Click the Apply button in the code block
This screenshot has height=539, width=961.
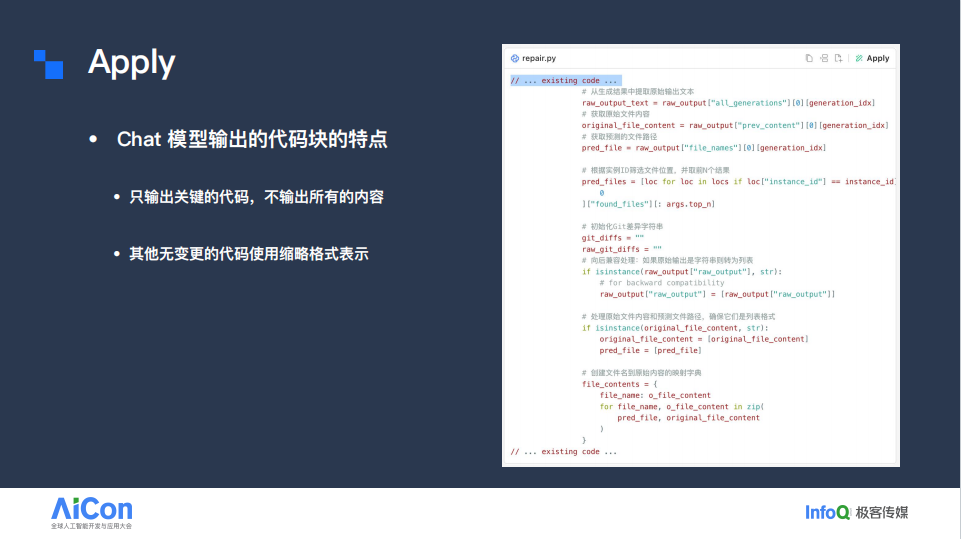click(x=872, y=58)
